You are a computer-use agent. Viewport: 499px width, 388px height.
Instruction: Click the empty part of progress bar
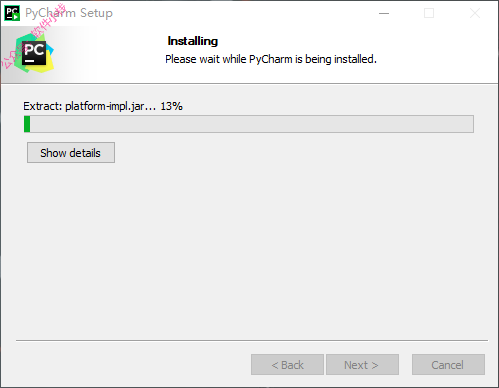(x=252, y=124)
